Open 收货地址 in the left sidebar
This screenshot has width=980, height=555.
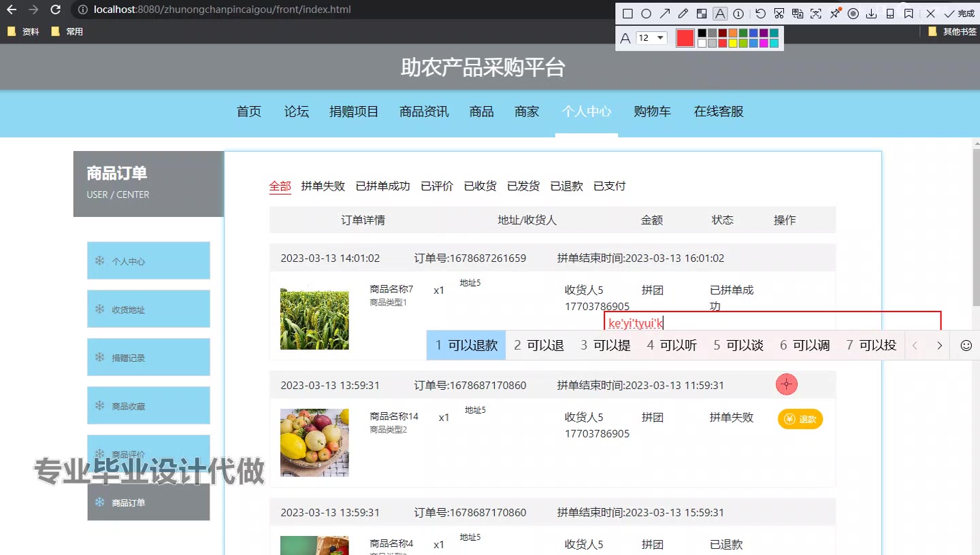(148, 309)
